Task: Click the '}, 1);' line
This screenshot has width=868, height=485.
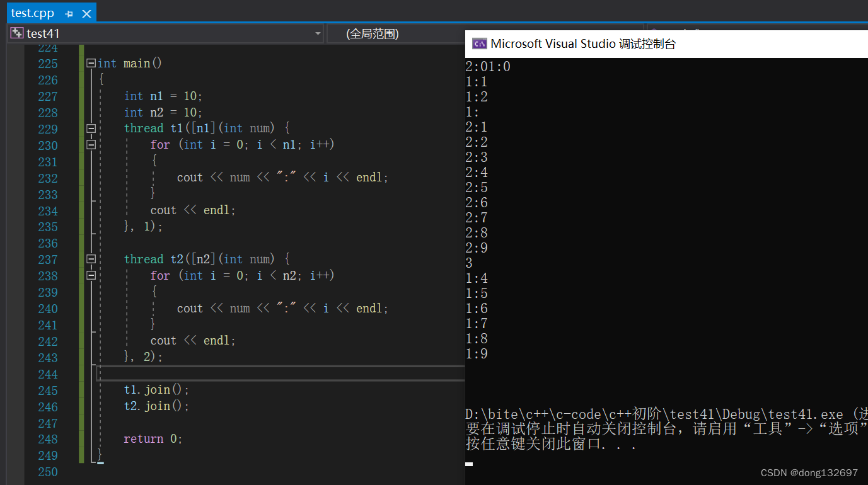Action: point(143,227)
